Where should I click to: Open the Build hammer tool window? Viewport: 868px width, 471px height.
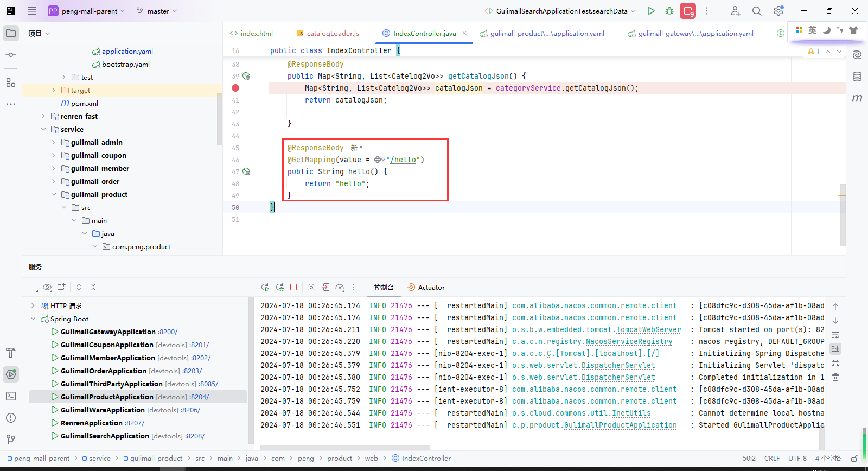[x=11, y=353]
